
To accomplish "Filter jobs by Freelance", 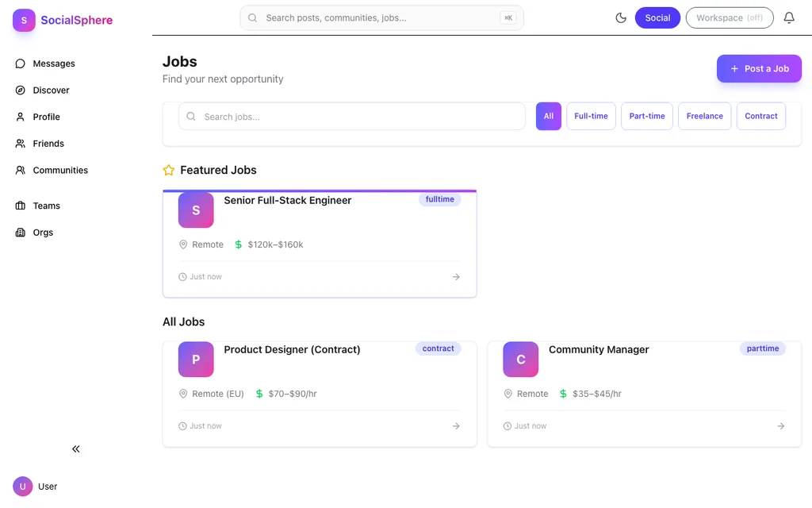I will (x=705, y=116).
